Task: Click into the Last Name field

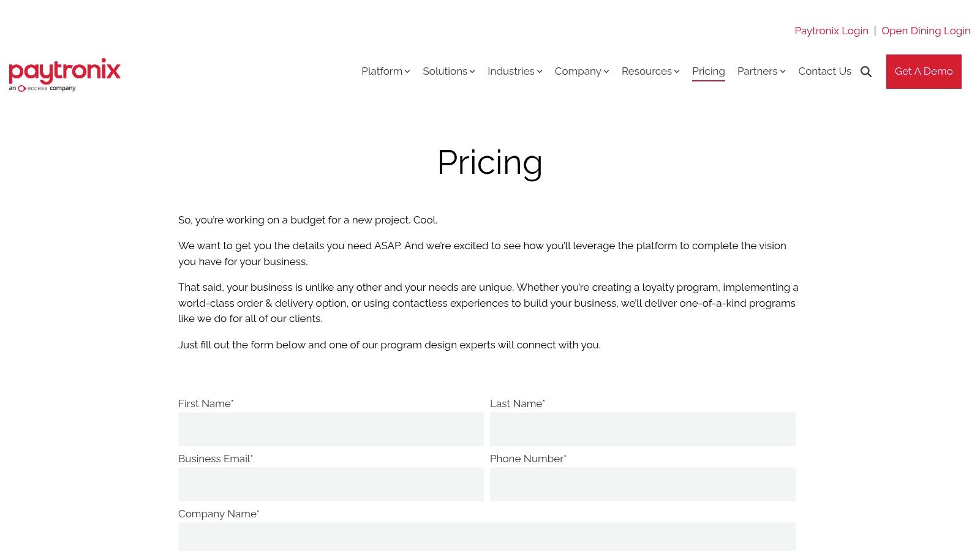Action: pyautogui.click(x=643, y=429)
